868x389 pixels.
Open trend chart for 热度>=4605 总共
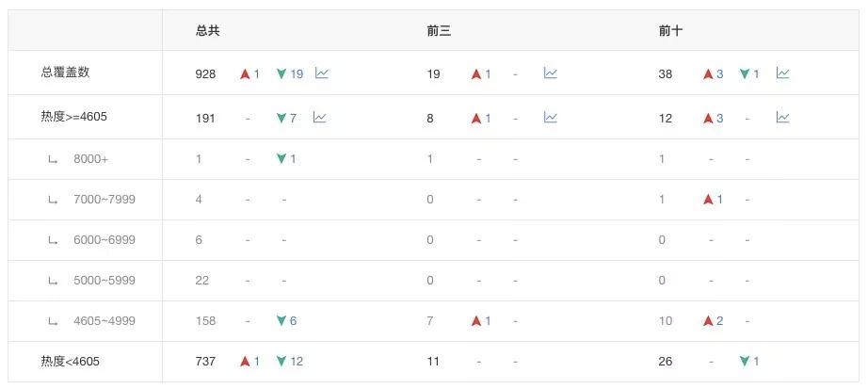[320, 118]
